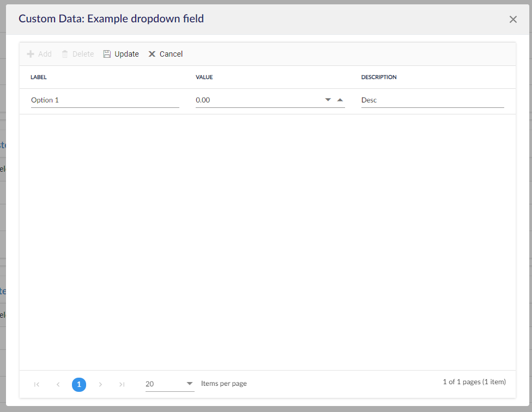The width and height of the screenshot is (532, 412).
Task: Increase the value with up arrow
Action: (340, 100)
